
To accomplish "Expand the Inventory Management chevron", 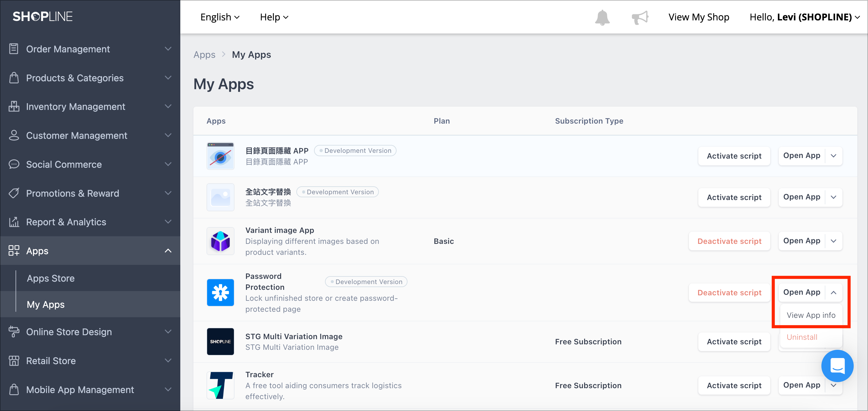I will (168, 107).
